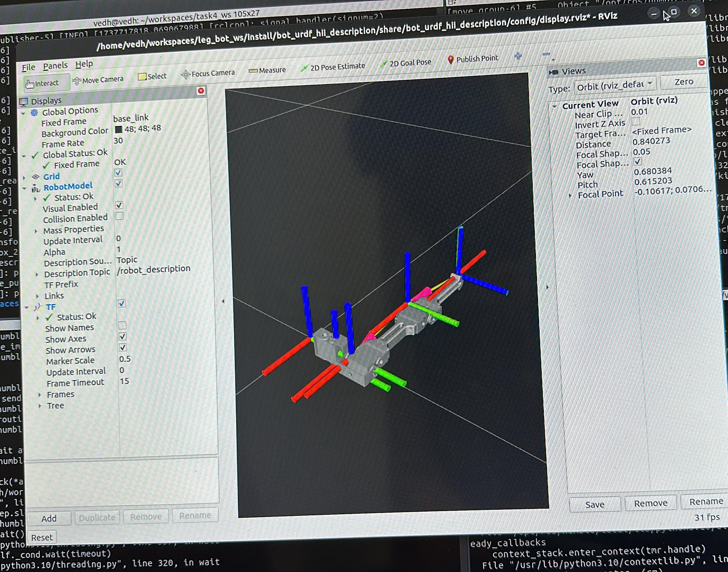Click the Add display button
Image resolution: width=728 pixels, height=572 pixels.
pyautogui.click(x=49, y=519)
